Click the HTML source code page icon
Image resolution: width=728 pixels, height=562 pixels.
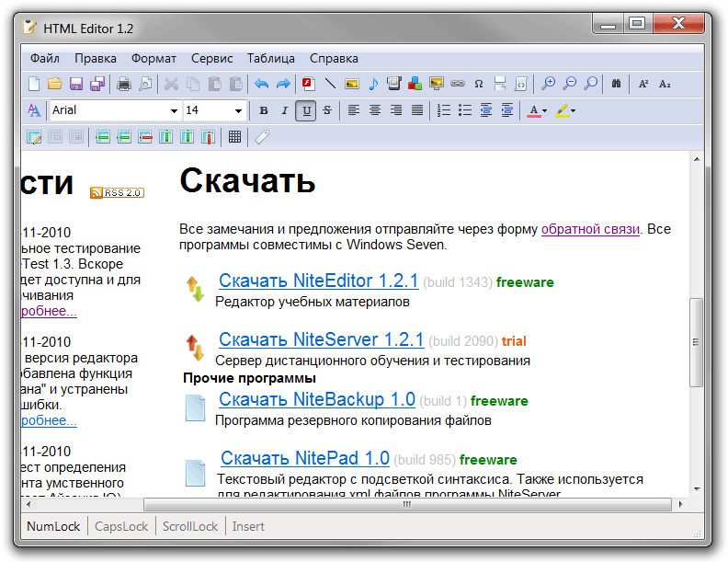click(521, 84)
